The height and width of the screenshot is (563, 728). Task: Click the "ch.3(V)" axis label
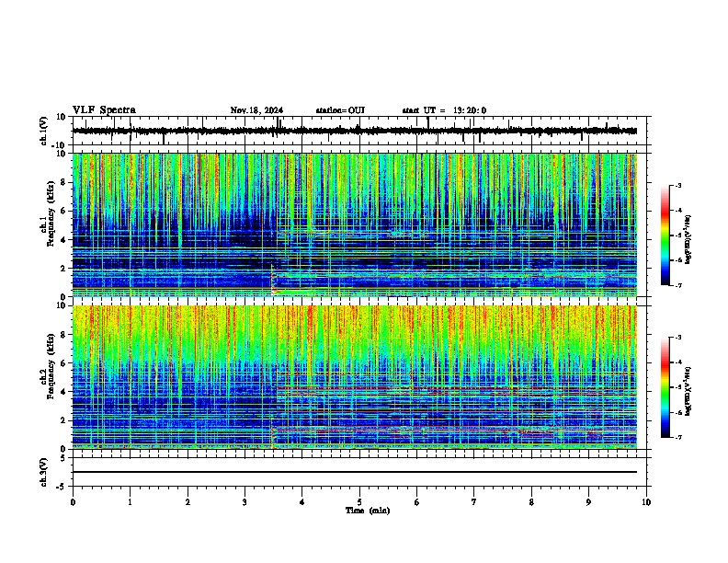click(x=44, y=472)
